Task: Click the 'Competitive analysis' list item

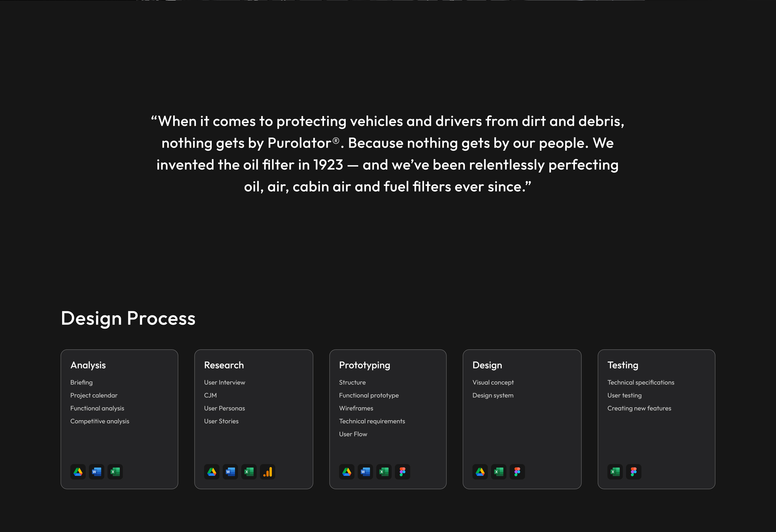Action: pyautogui.click(x=99, y=421)
